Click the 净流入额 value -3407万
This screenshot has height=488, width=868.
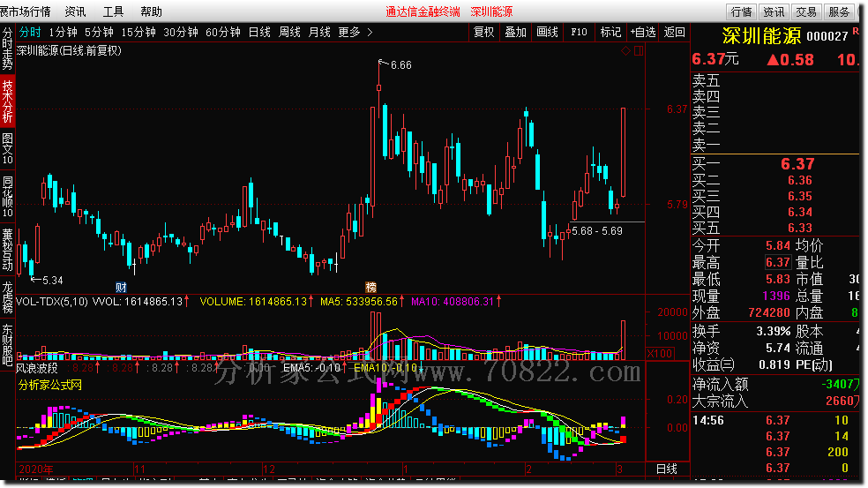tap(840, 384)
